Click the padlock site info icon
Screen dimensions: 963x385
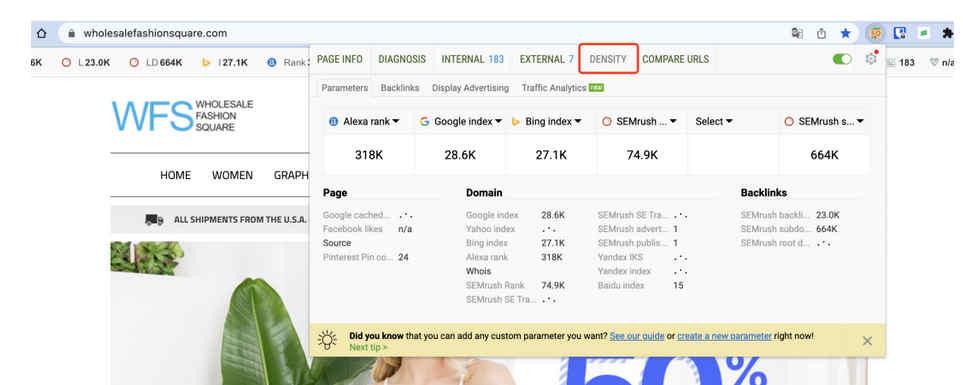pos(72,33)
